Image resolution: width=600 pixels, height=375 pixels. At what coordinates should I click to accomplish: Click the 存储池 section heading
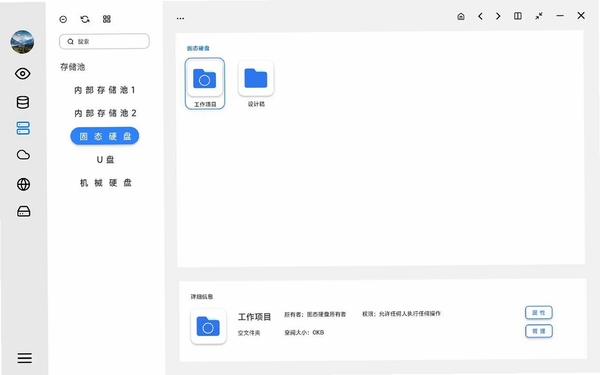coord(73,67)
